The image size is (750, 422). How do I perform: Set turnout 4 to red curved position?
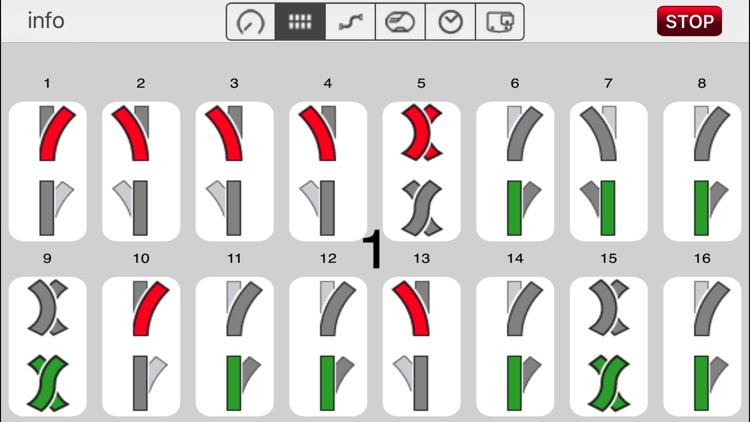click(318, 133)
